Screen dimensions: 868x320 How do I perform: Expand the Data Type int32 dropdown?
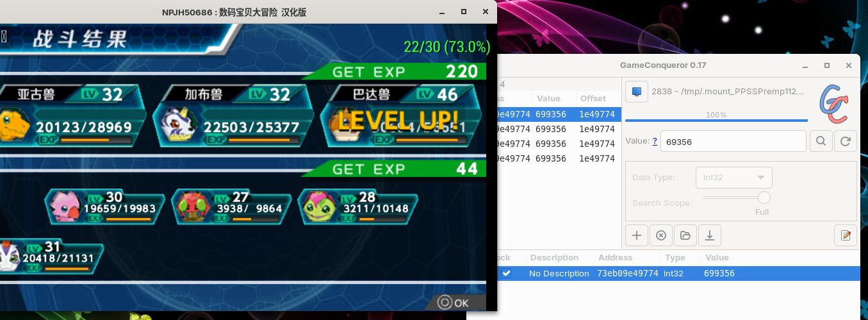coord(733,178)
